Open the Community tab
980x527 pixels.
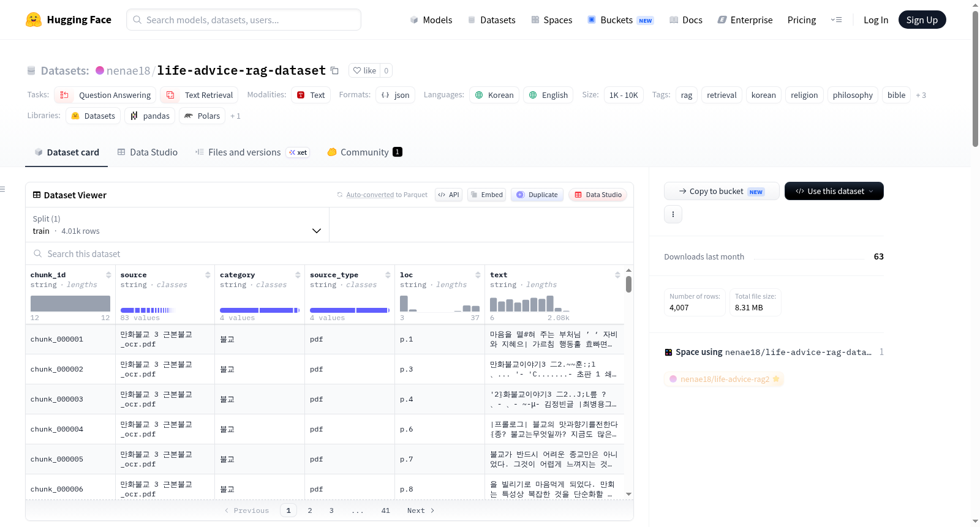point(364,152)
